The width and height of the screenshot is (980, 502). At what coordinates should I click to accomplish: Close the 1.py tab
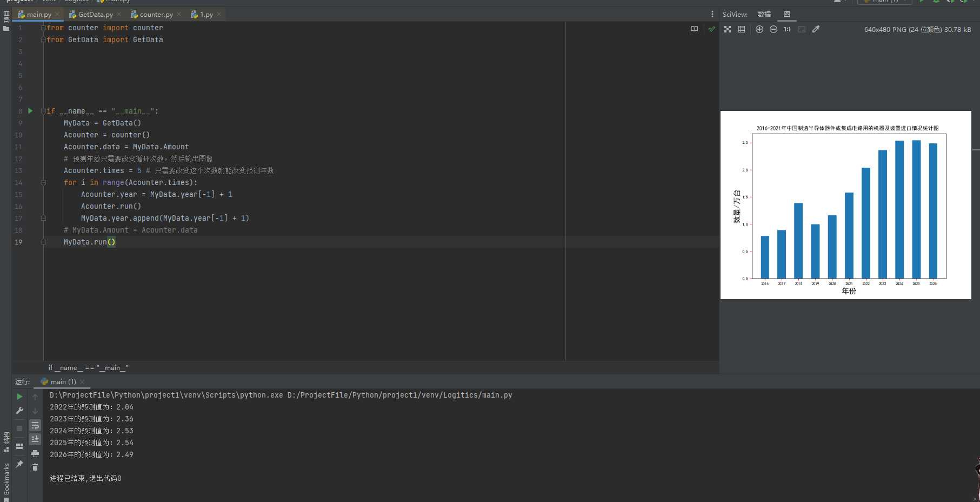coord(219,15)
